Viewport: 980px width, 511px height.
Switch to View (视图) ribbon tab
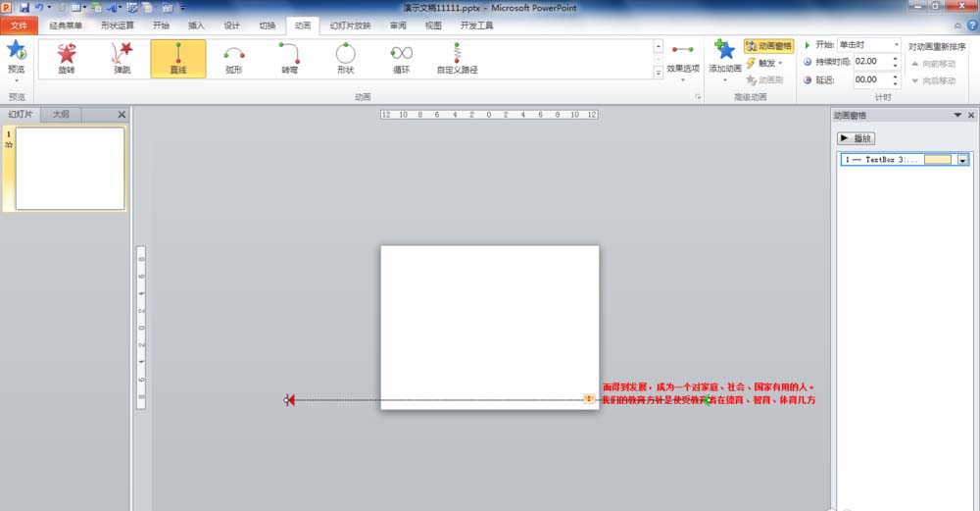click(x=433, y=26)
